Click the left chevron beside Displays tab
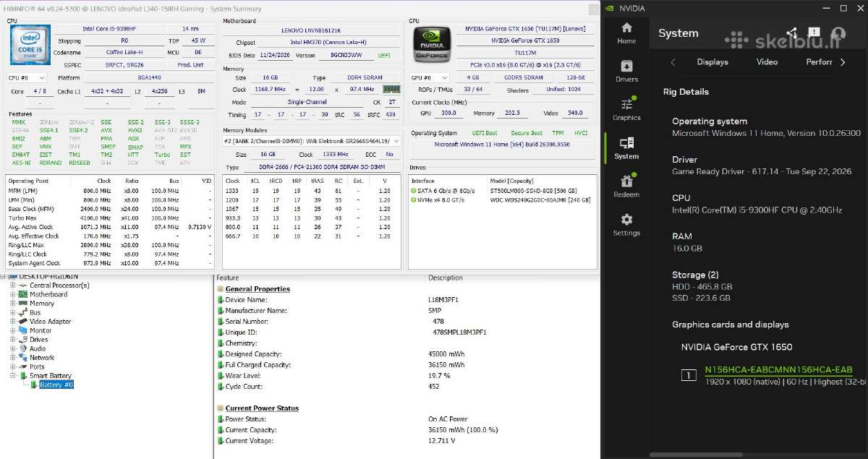 (x=673, y=62)
